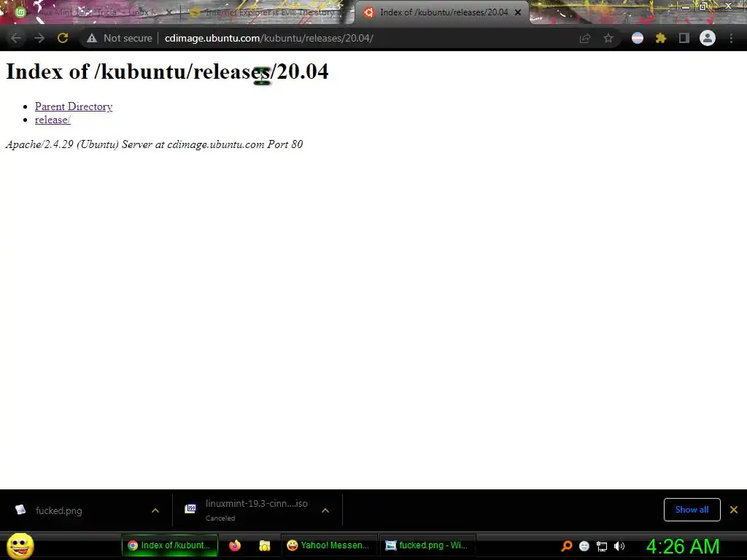Expand options for fucked.png download

pyautogui.click(x=155, y=510)
